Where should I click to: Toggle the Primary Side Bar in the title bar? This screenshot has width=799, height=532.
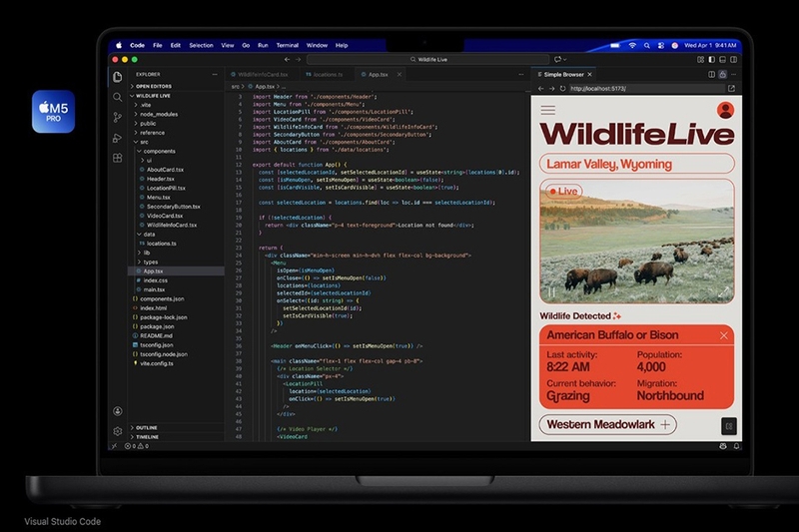coord(711,60)
